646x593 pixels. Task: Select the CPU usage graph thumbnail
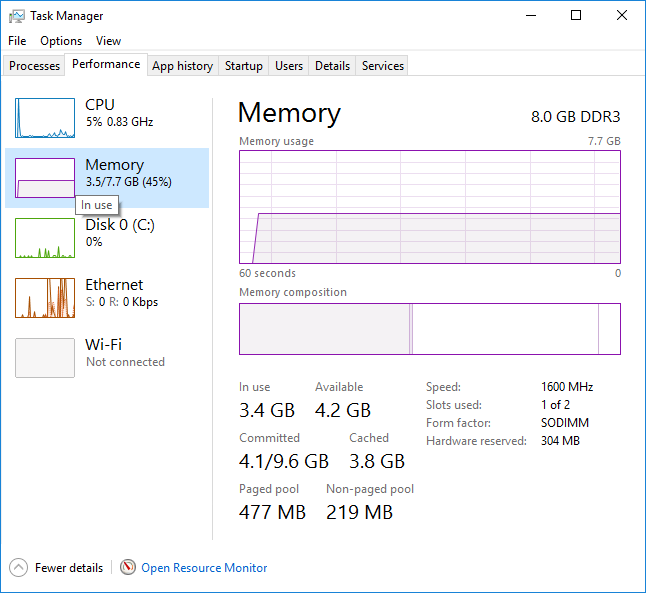[x=45, y=118]
